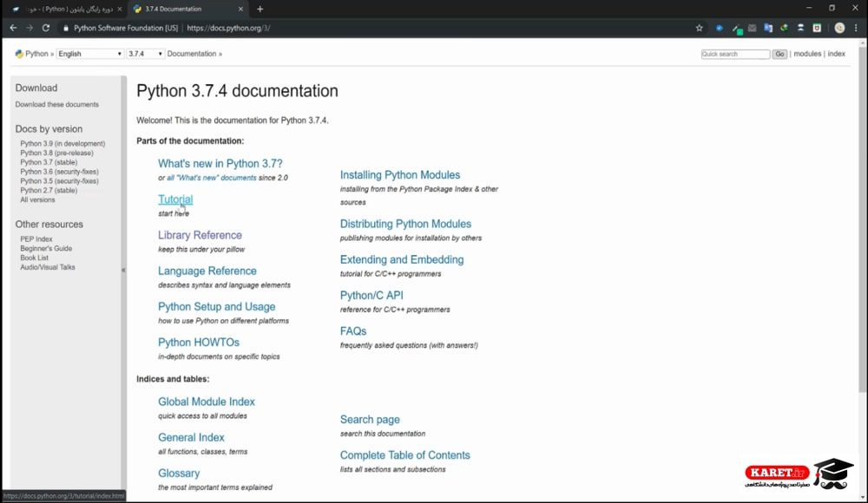Open the Chrome profile avatar

(x=839, y=28)
